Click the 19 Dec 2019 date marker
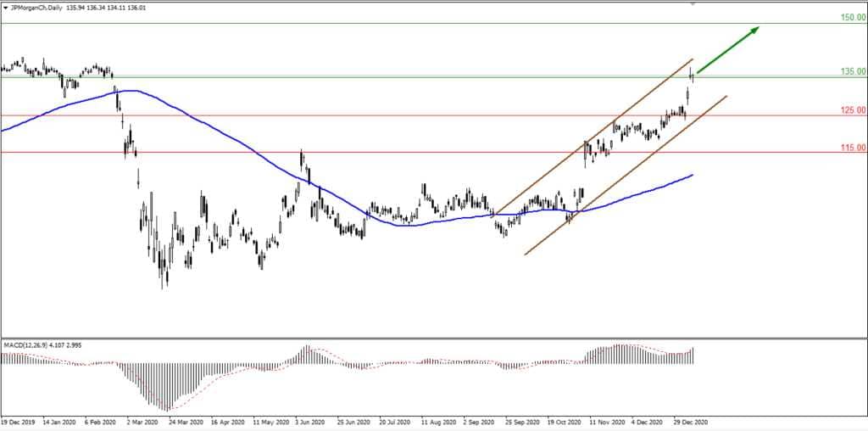This screenshot has height=431, width=868. pyautogui.click(x=19, y=421)
